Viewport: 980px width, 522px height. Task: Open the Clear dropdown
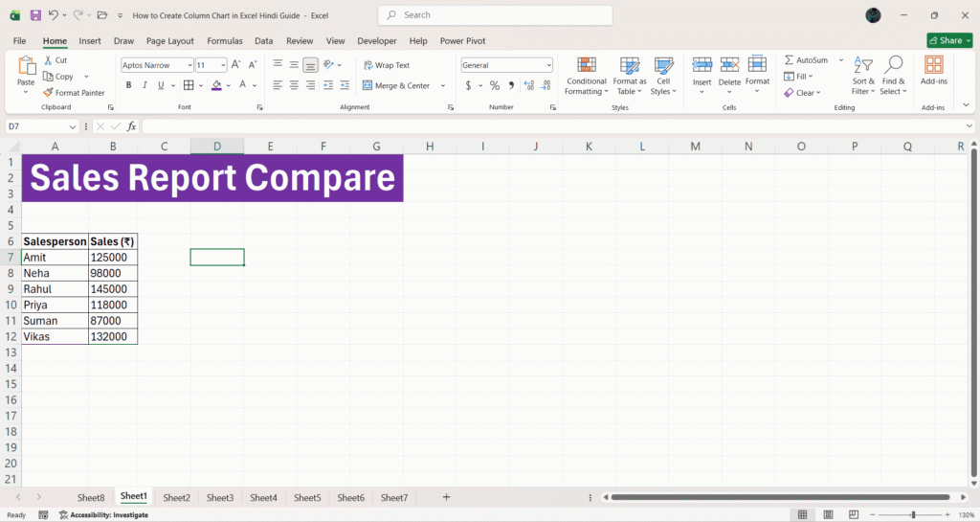point(802,93)
